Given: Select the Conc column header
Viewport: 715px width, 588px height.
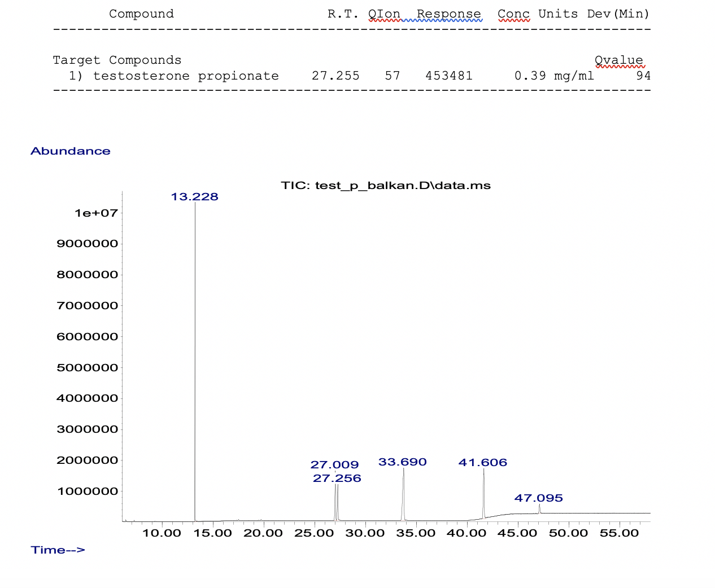Looking at the screenshot, I should [513, 14].
